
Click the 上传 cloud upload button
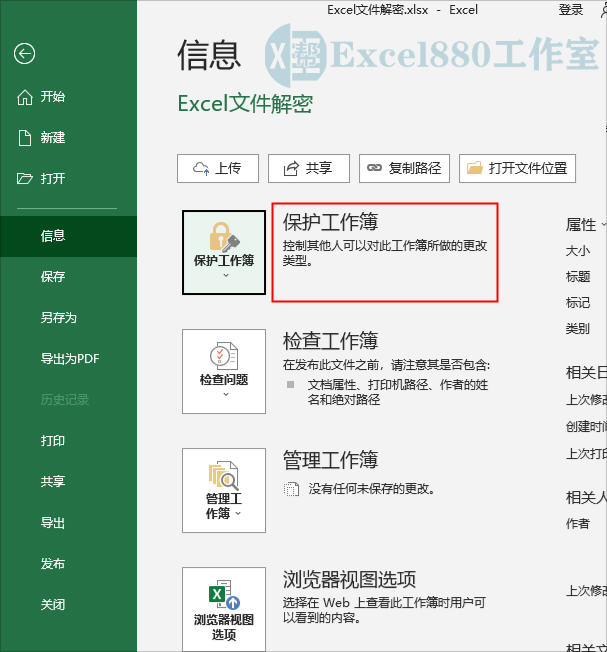(x=218, y=168)
